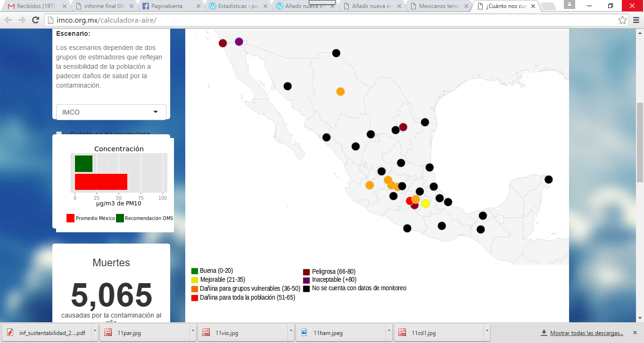The image size is (644, 343).
Task: Reload the page with the refresh icon
Action: (x=35, y=20)
